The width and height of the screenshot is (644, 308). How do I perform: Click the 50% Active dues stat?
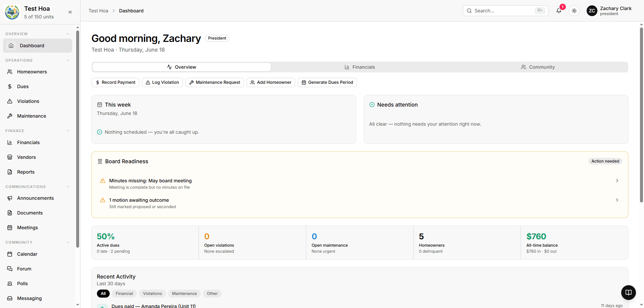pos(145,243)
